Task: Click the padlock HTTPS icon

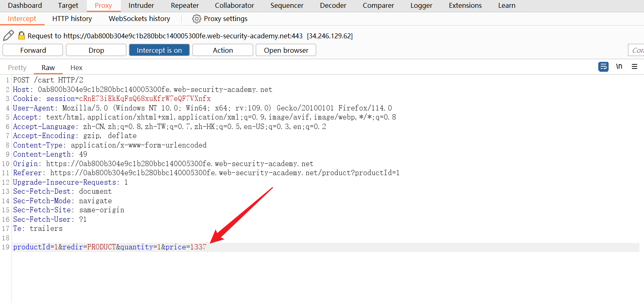Action: (21, 36)
